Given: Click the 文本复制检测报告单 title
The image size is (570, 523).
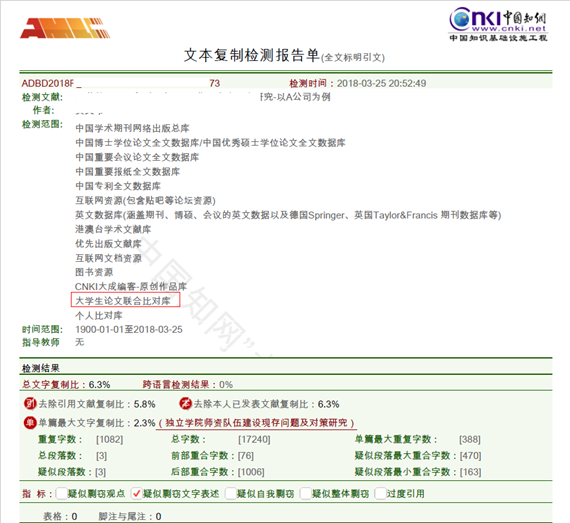Looking at the screenshot, I should pos(252,56).
